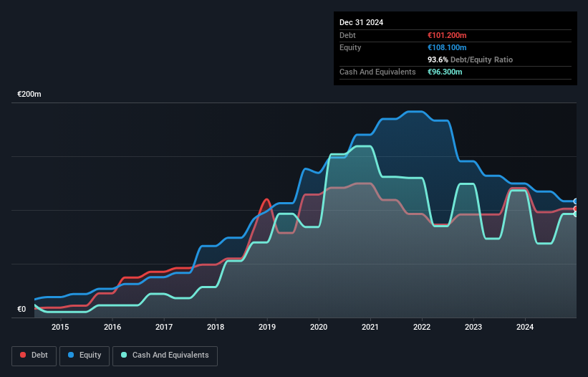This screenshot has height=377, width=588.
Task: Click the teal Cash legend dot
Action: [x=124, y=355]
